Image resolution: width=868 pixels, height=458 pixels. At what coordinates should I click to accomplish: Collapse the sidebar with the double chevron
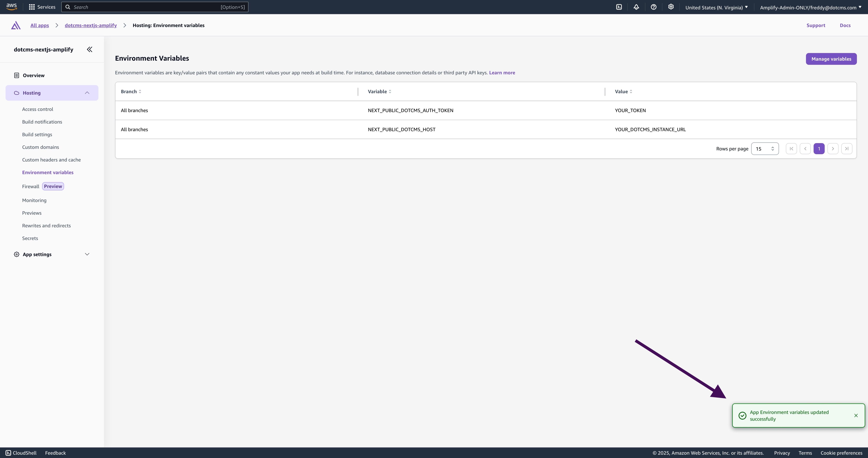89,49
